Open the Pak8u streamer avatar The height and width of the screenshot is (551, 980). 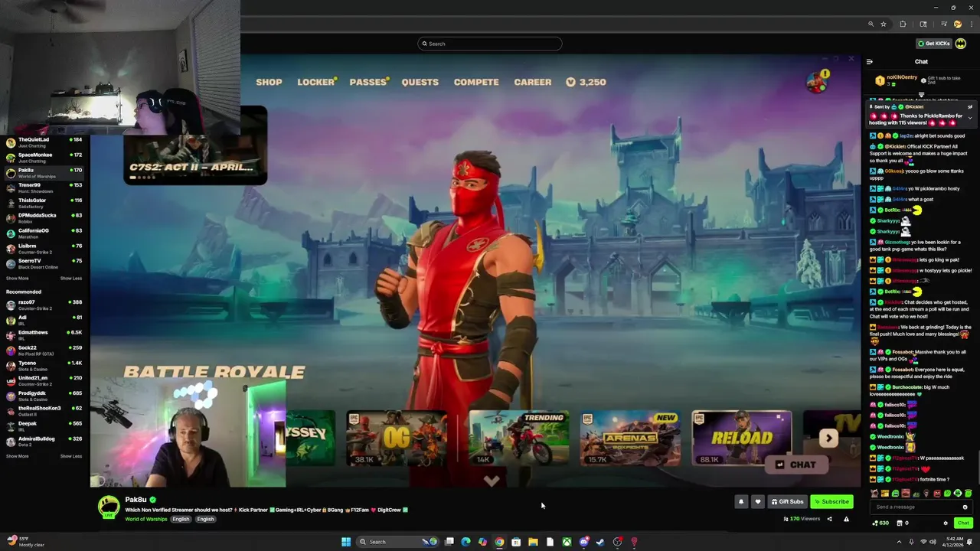click(x=109, y=507)
